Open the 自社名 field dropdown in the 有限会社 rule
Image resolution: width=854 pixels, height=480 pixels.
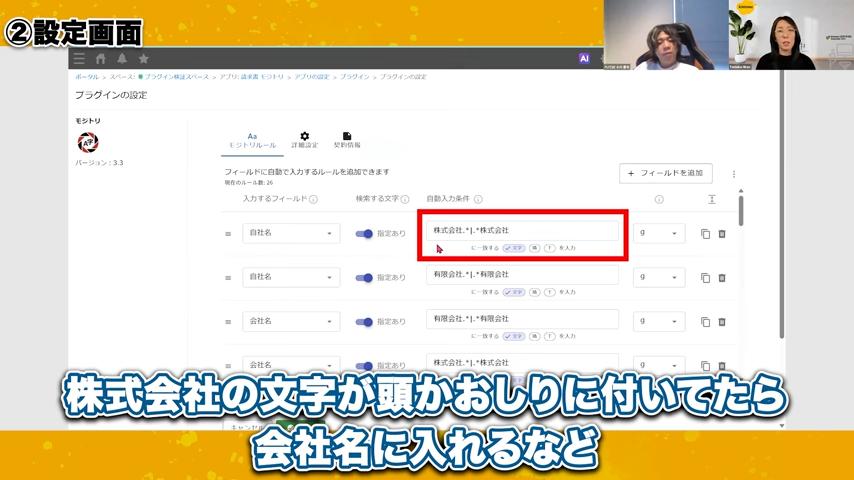coord(291,277)
